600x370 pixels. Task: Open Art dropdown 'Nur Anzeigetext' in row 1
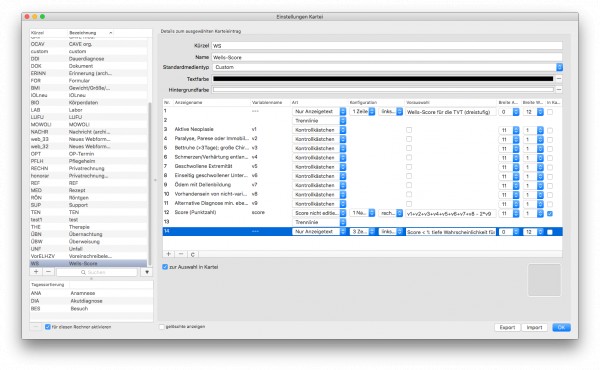(x=319, y=111)
